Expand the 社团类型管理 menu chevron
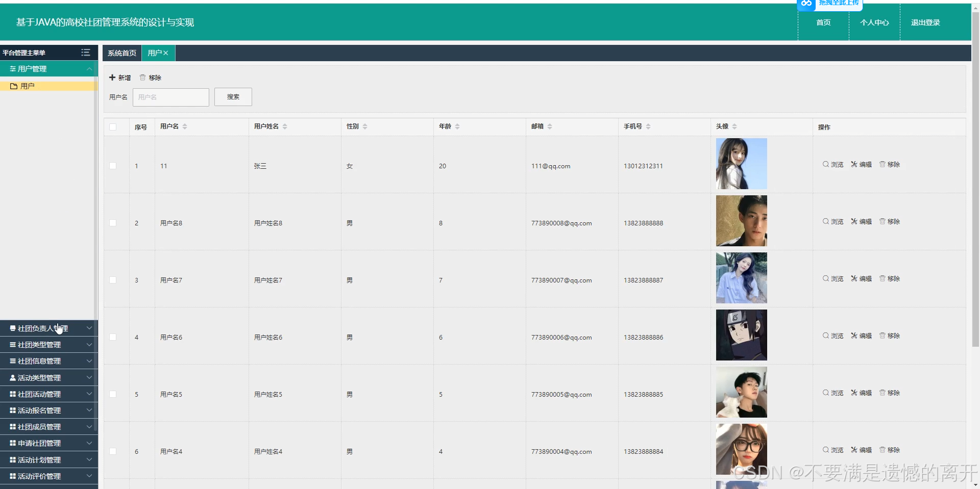This screenshot has width=980, height=489. [x=89, y=345]
